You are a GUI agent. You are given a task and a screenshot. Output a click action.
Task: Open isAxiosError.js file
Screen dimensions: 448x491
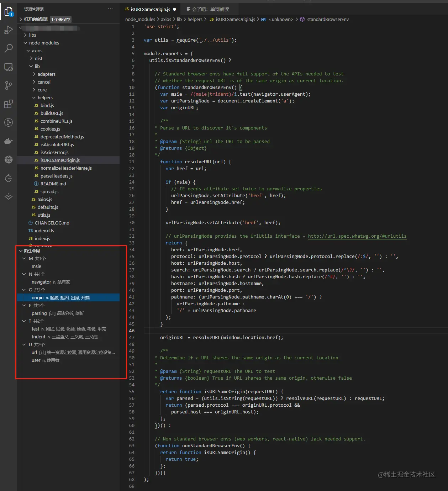[x=54, y=152]
